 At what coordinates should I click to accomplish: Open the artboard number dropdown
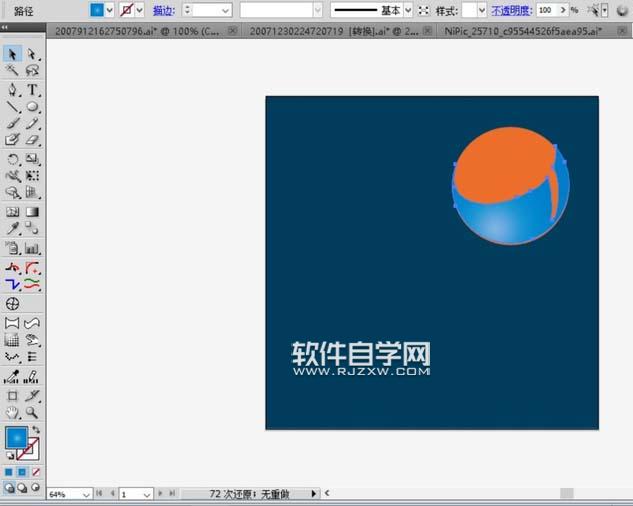[x=147, y=494]
